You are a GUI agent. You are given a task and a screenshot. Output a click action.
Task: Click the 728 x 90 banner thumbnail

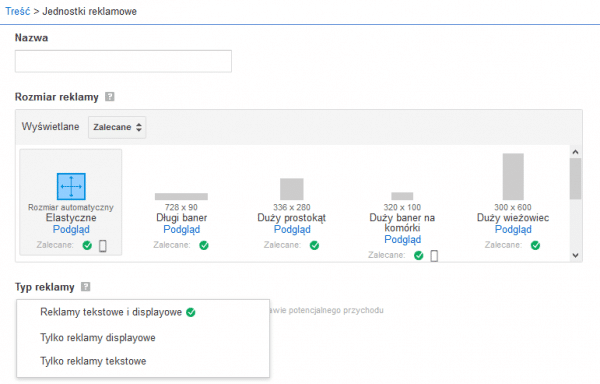pos(181,197)
